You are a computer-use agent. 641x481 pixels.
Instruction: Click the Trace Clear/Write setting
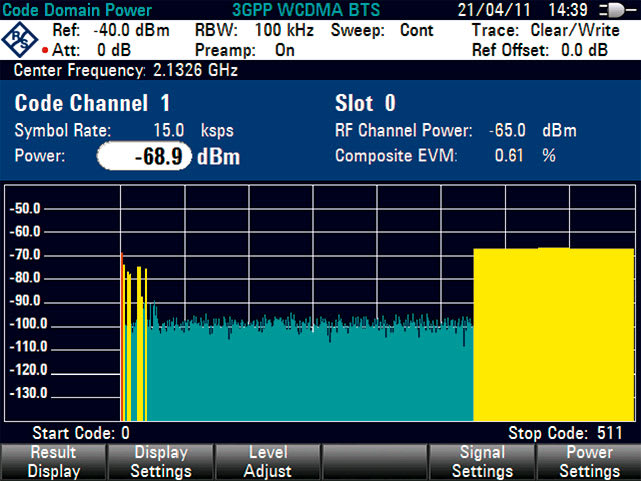pos(546,31)
